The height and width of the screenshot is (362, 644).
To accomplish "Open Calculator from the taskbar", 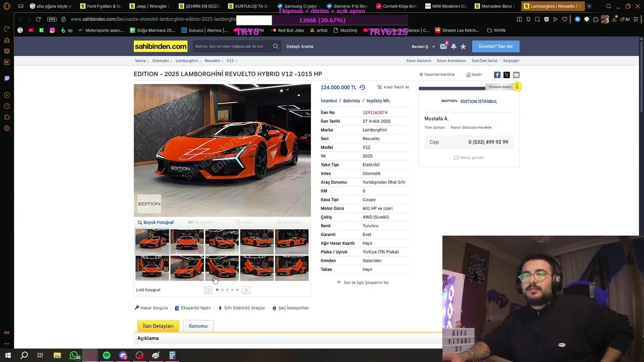I will [172, 355].
